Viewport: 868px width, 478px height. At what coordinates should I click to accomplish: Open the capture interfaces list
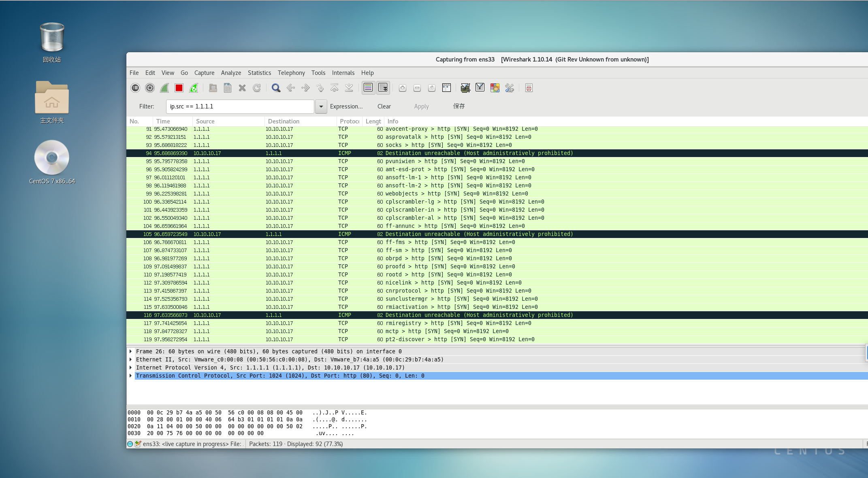click(x=135, y=88)
